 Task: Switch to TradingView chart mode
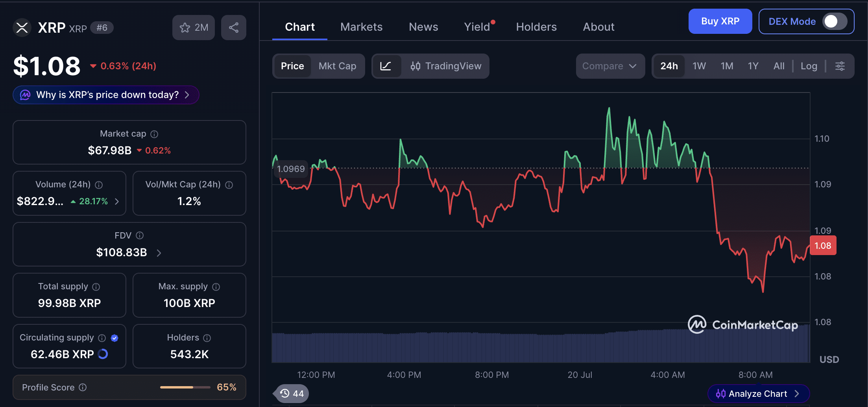tap(446, 66)
